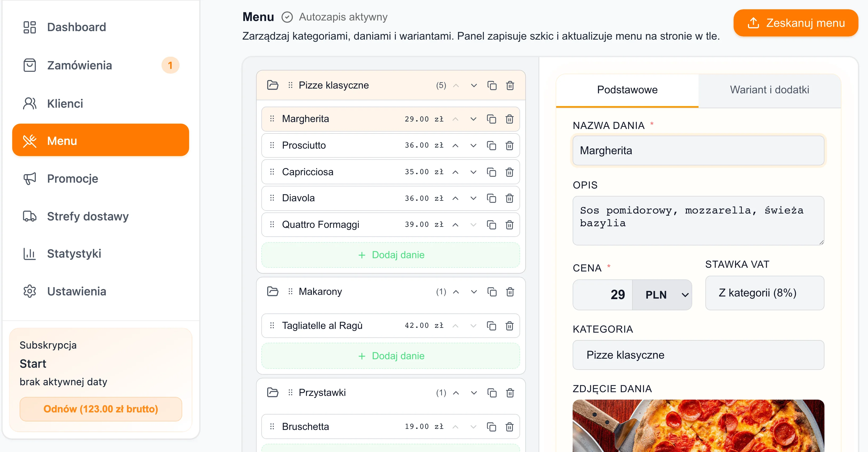
Task: Duplicate the Bruschetta dish
Action: click(x=491, y=427)
